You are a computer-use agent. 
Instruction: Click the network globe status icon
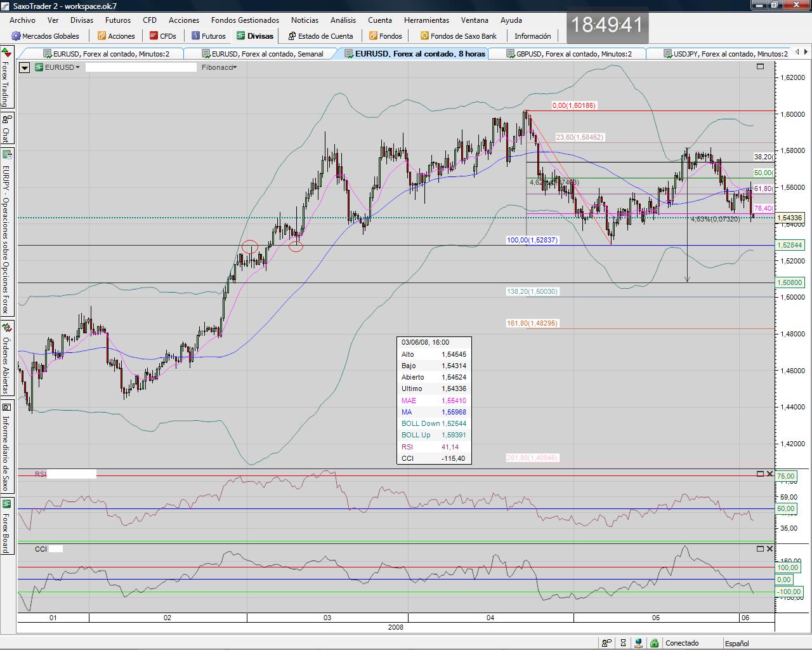click(x=639, y=643)
